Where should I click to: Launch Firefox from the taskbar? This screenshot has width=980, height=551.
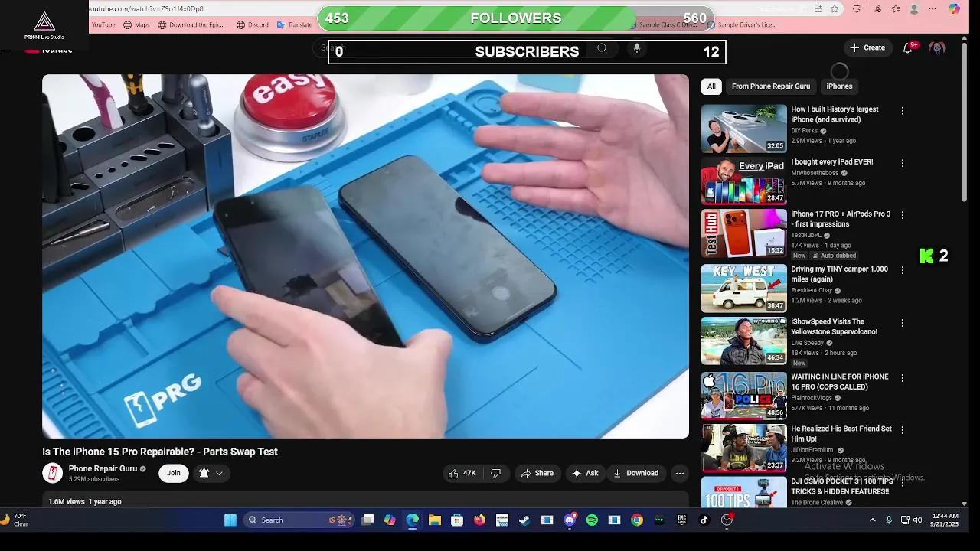(479, 520)
